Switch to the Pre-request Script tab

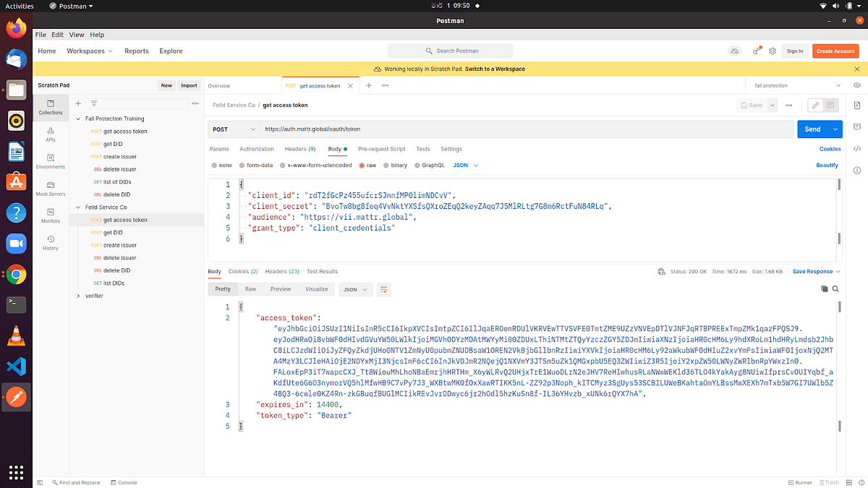tap(382, 149)
